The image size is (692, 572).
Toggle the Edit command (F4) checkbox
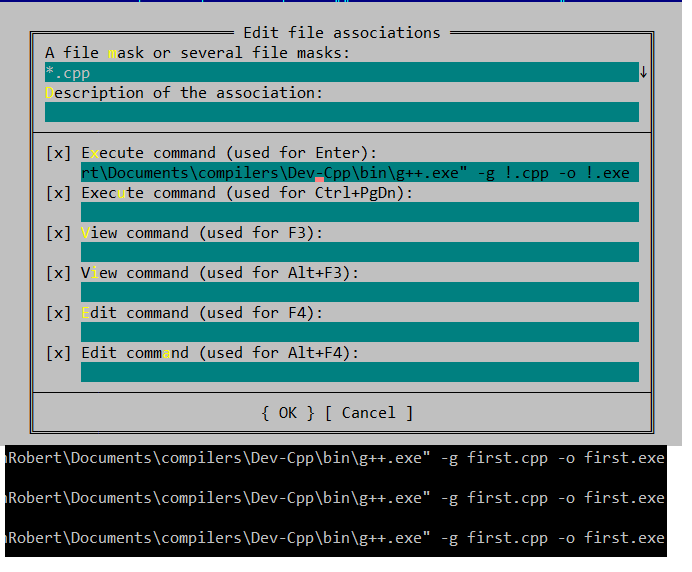click(58, 313)
